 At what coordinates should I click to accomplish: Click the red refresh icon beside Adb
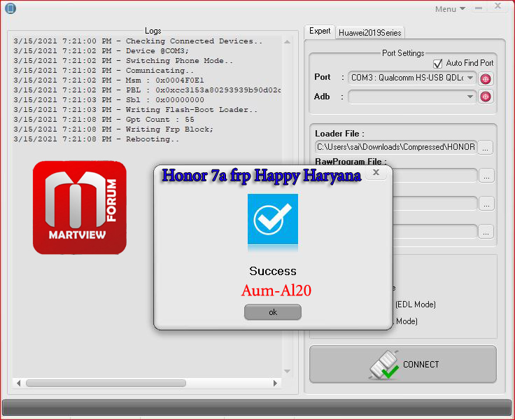(x=486, y=97)
